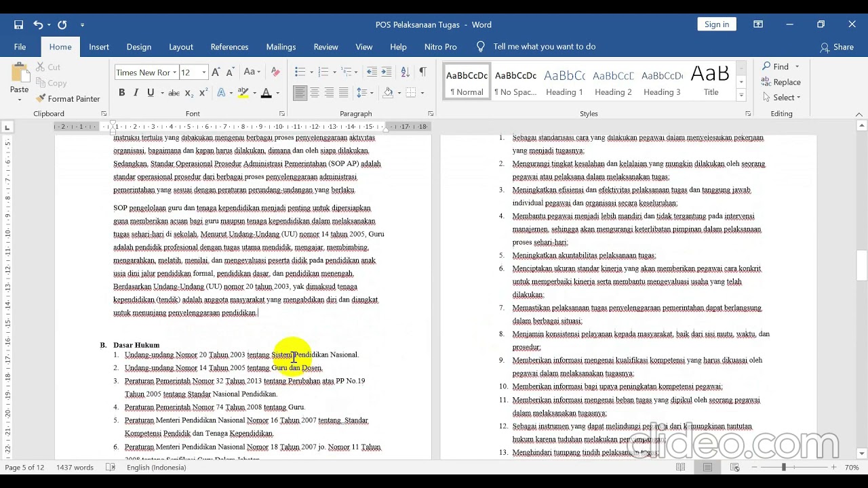Open the font name combo box
This screenshot has width=868, height=488.
(146, 73)
